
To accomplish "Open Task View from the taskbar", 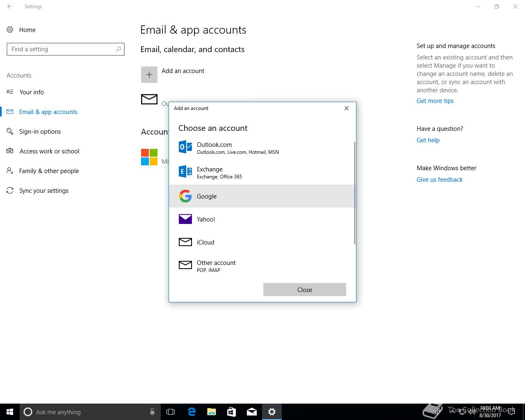I will click(x=171, y=412).
